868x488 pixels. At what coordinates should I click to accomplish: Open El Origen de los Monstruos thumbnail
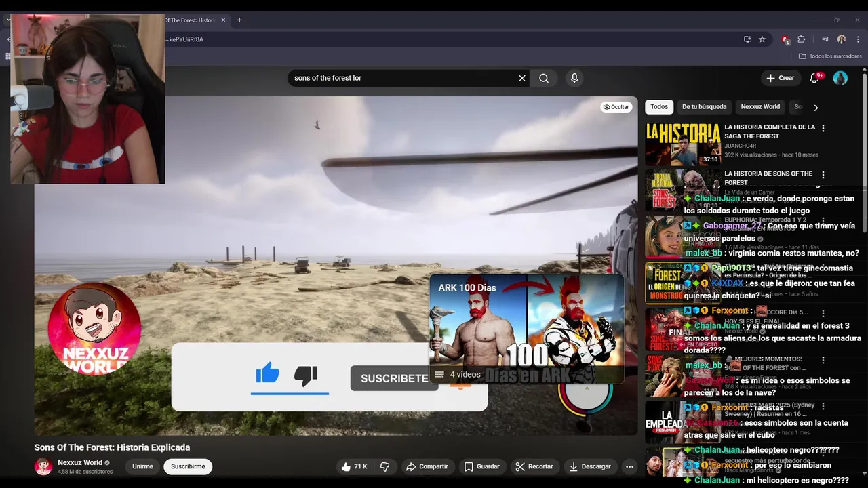pos(683,283)
